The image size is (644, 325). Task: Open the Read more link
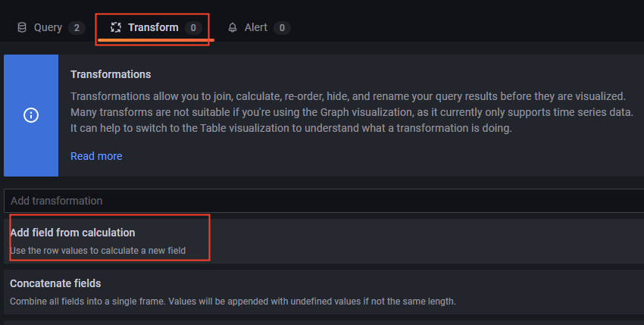(x=96, y=156)
